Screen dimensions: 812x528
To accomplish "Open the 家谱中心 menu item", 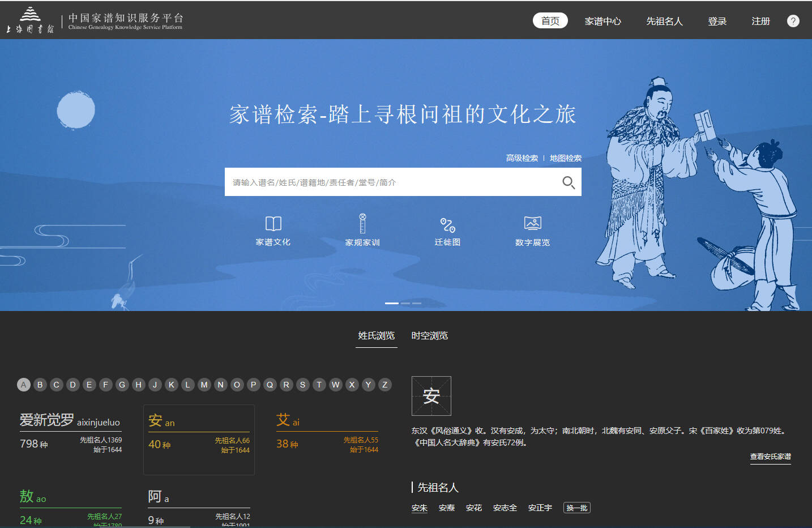I will pos(602,21).
